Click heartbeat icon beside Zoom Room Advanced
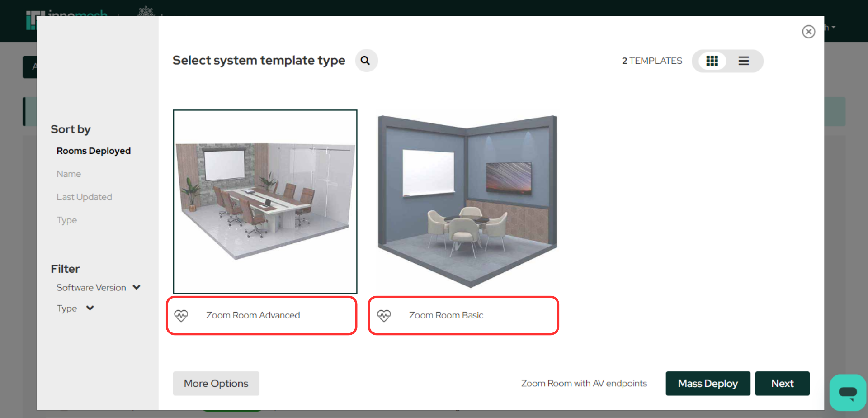Viewport: 868px width, 418px height. click(181, 315)
